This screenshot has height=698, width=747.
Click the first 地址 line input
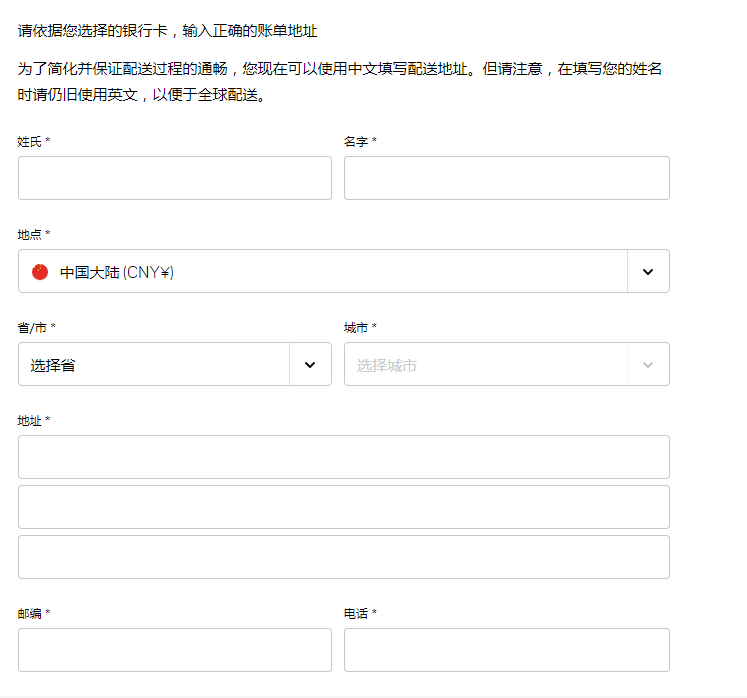click(343, 457)
